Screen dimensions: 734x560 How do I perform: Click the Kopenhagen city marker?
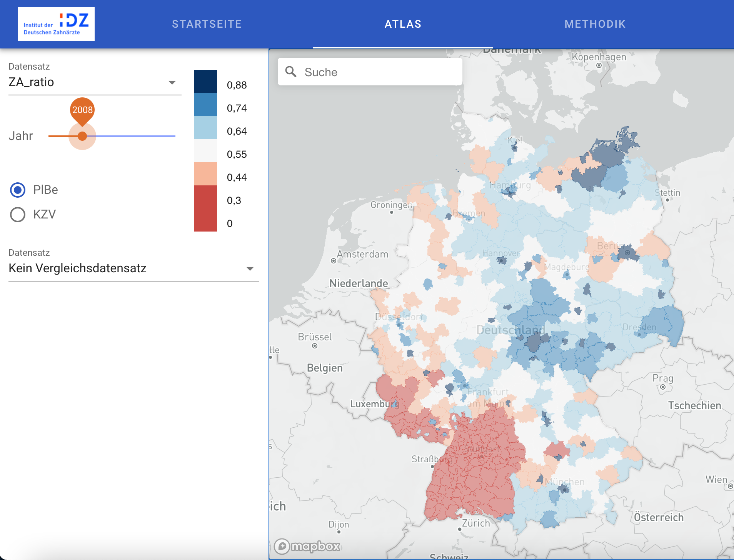[x=599, y=65]
